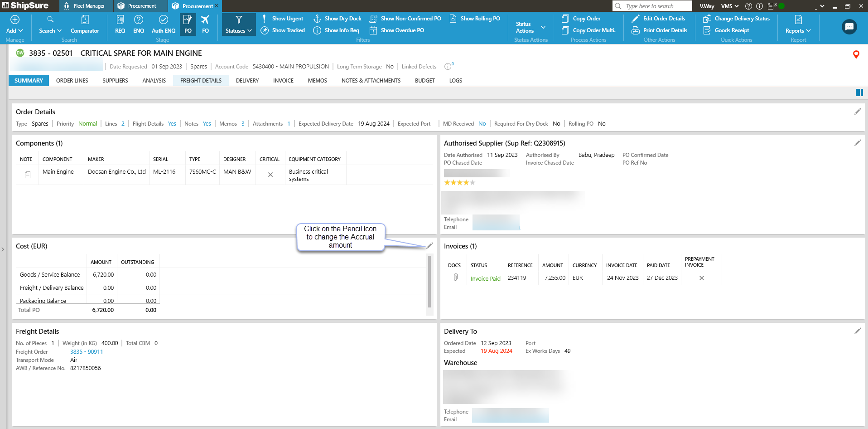This screenshot has height=429, width=868.
Task: Open the Comparator tool
Action: (85, 24)
